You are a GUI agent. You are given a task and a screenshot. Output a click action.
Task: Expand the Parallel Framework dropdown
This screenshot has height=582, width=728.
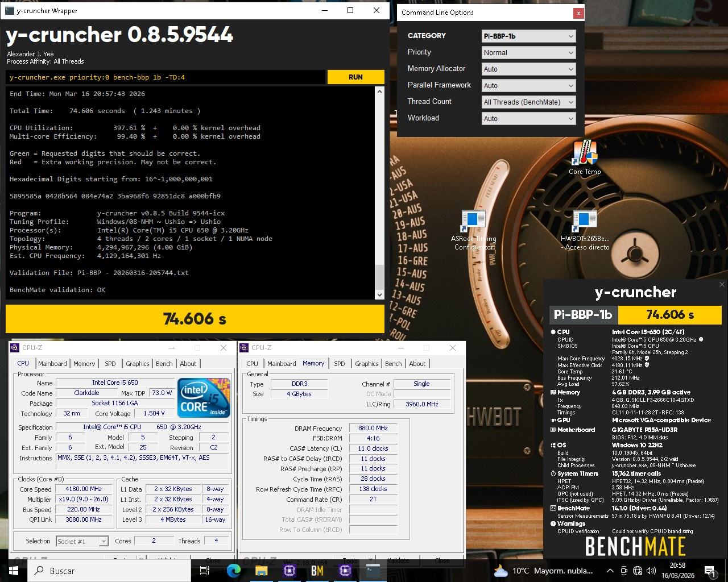coord(528,85)
